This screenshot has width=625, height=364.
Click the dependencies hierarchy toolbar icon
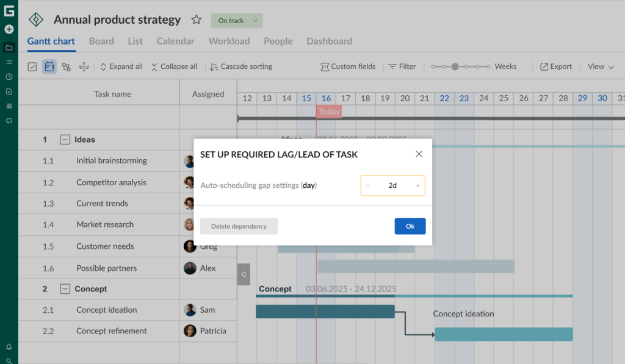(66, 66)
